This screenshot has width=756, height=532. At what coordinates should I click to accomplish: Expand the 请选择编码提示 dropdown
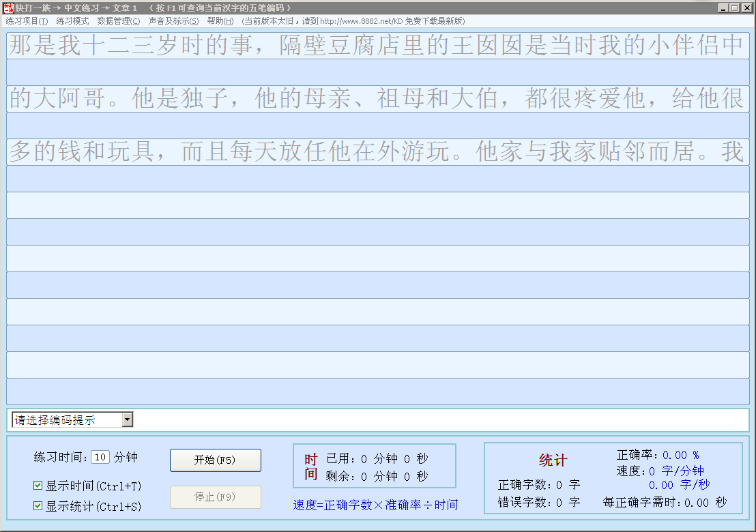tap(128, 419)
